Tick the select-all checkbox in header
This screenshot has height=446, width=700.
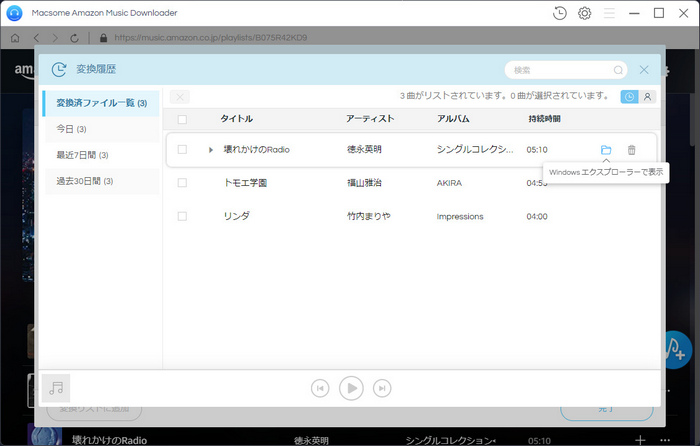tap(182, 119)
